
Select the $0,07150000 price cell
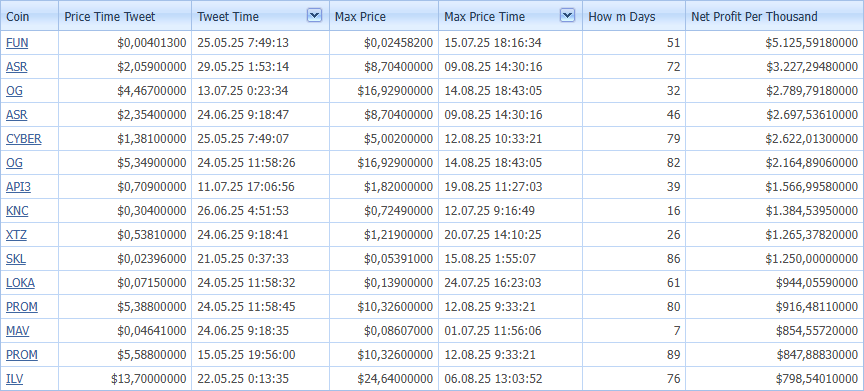pyautogui.click(x=125, y=283)
